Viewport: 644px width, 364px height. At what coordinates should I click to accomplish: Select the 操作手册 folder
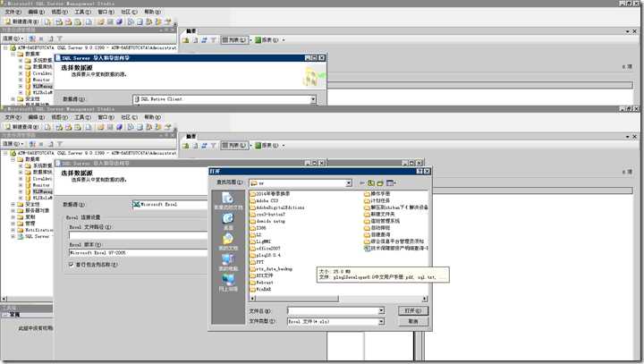click(377, 193)
